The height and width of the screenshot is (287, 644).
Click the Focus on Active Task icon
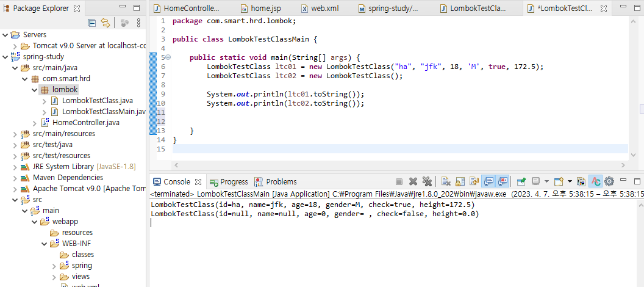[x=125, y=23]
